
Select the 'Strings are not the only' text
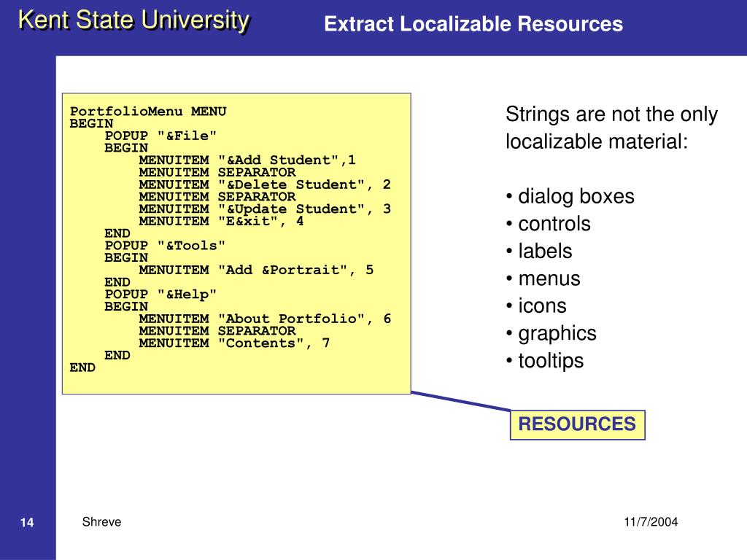coord(612,114)
